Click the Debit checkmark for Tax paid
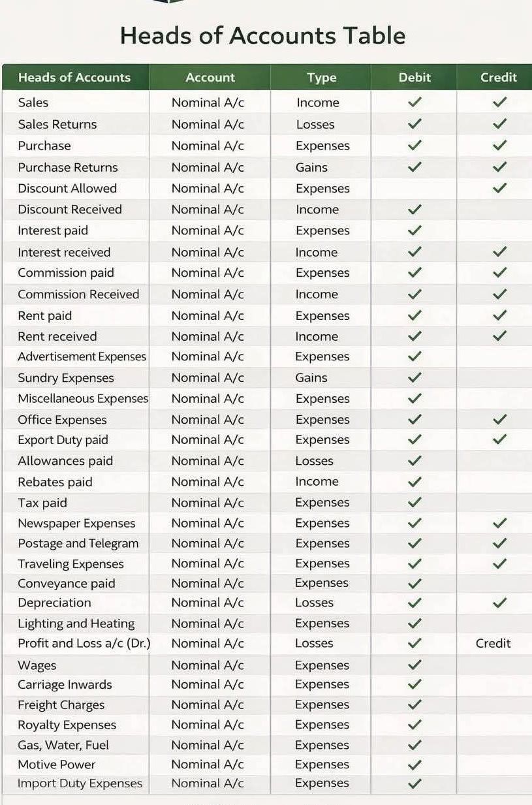The width and height of the screenshot is (532, 805). coord(415,502)
